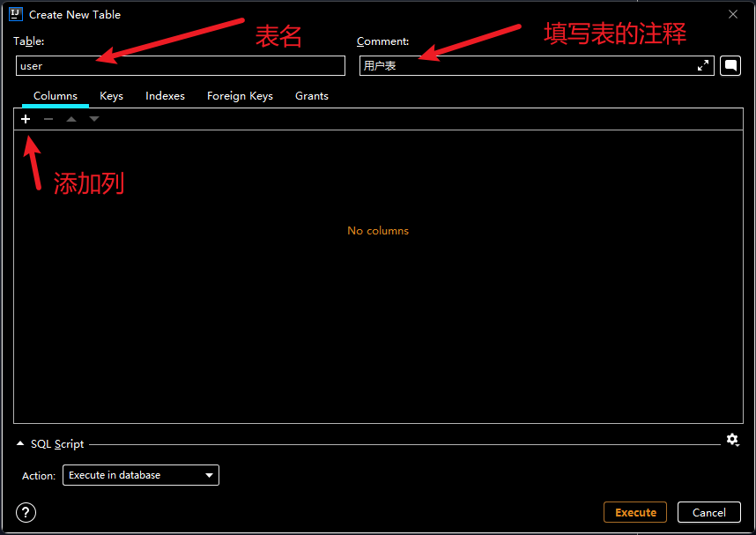Click the move column down arrow

[94, 119]
